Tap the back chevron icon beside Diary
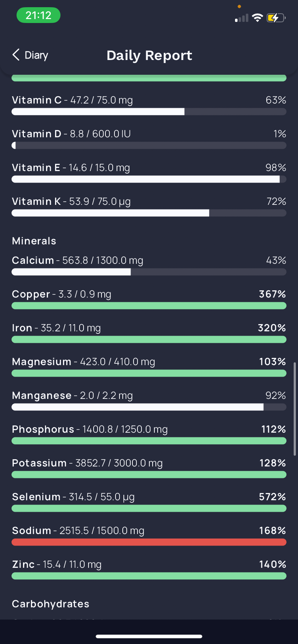Viewport: 298px width, 644px height. click(x=16, y=55)
